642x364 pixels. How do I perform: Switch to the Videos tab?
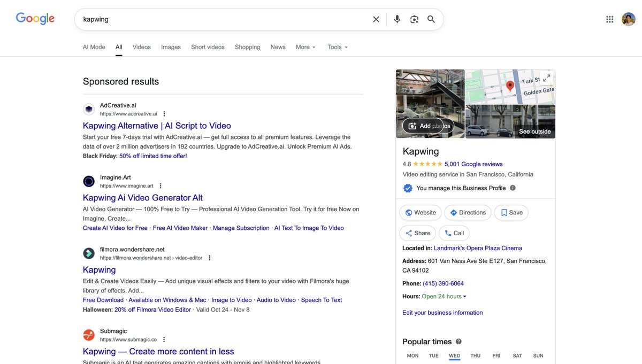click(x=142, y=47)
